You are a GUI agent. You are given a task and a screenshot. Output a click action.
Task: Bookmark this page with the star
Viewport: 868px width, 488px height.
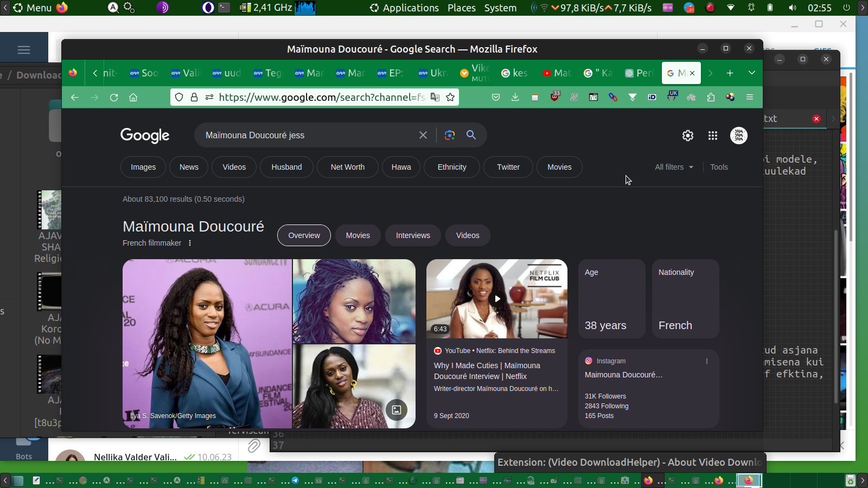click(x=450, y=97)
